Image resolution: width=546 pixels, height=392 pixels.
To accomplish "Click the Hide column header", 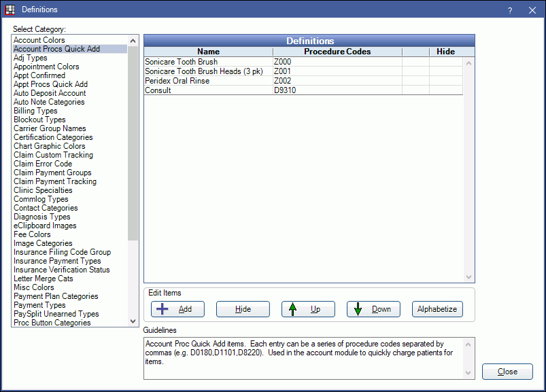I will (446, 52).
